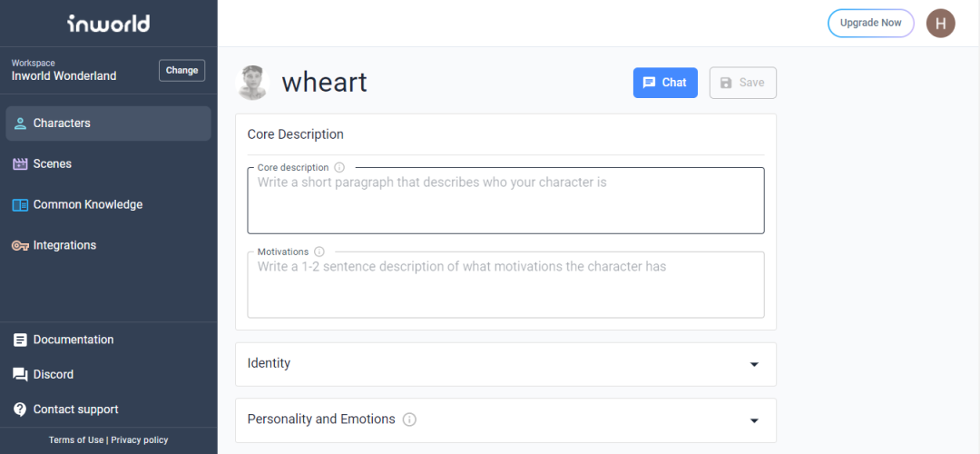
Task: Expand the Personality and Emotions section
Action: point(754,420)
